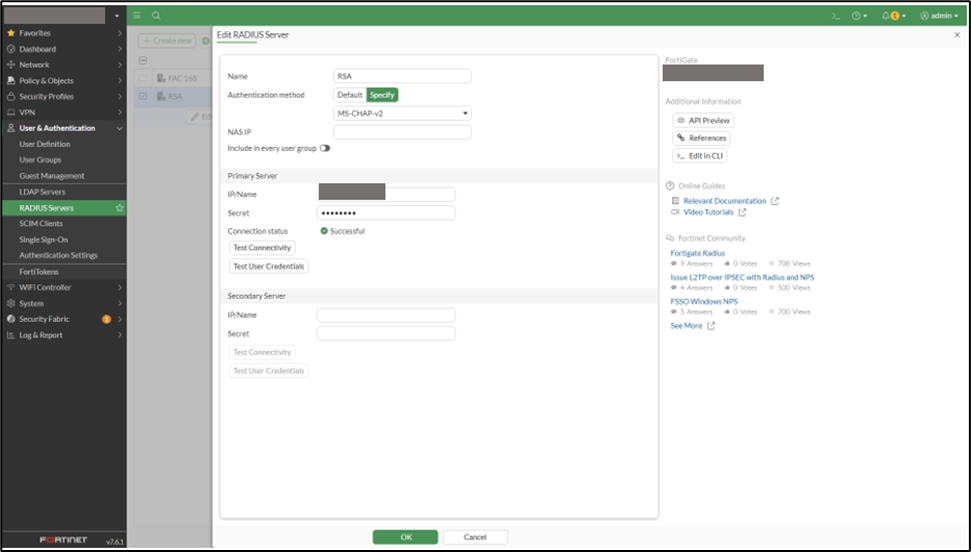Click the hamburger menu icon in header
The height and width of the screenshot is (552, 971).
[x=137, y=16]
